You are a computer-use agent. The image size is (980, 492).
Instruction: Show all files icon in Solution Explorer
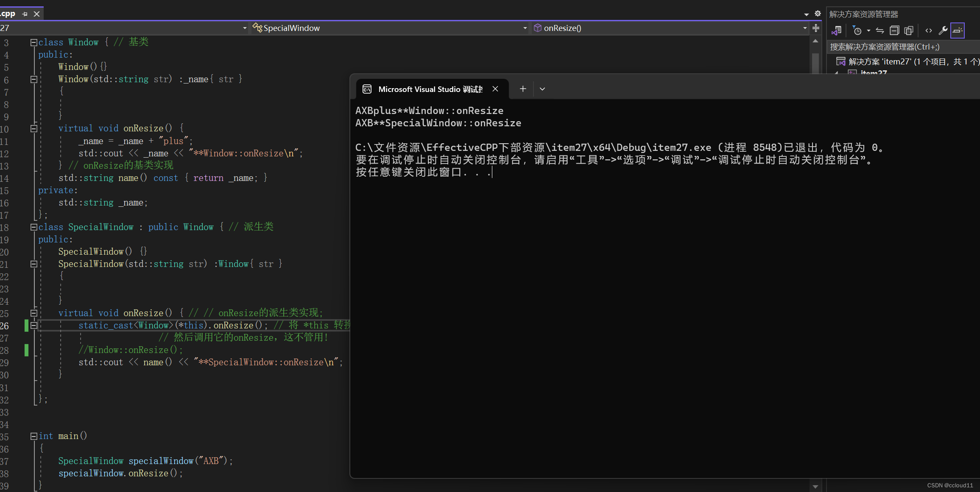pyautogui.click(x=909, y=31)
